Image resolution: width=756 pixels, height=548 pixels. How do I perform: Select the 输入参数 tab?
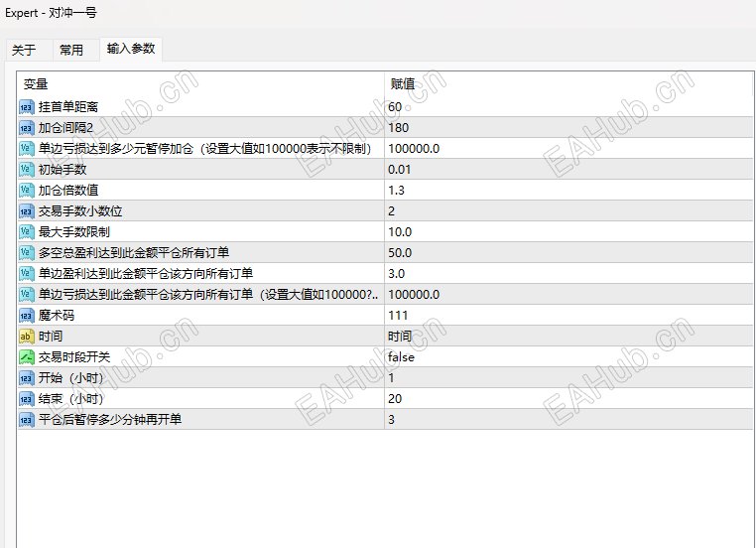(x=131, y=49)
